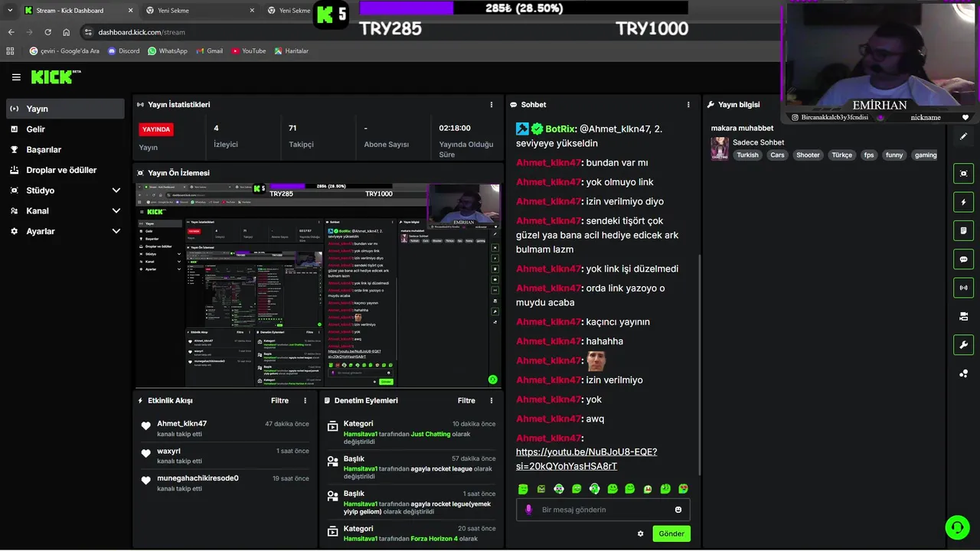Open Sohbet panel three-dot menu
This screenshot has height=551, width=980.
coord(688,105)
